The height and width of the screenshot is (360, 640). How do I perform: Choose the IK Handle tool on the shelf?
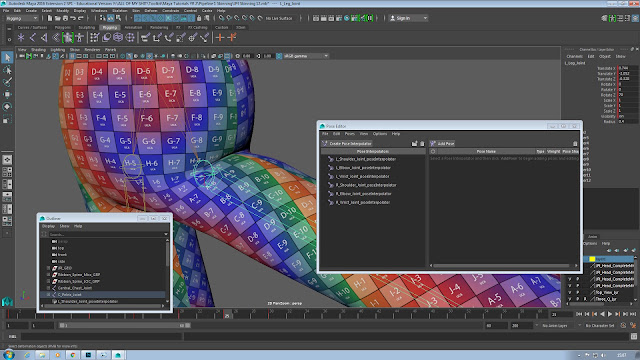(44, 38)
